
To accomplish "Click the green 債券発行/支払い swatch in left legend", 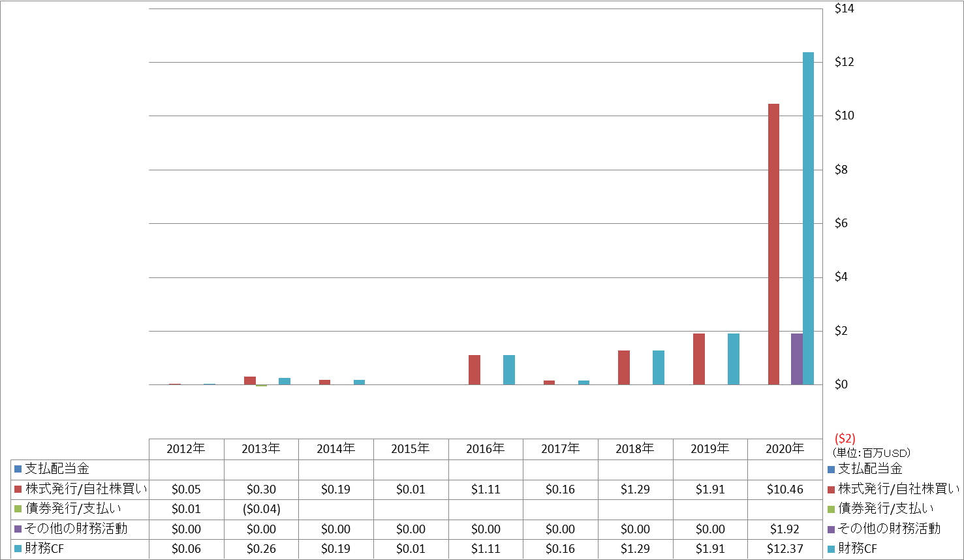I will [18, 508].
